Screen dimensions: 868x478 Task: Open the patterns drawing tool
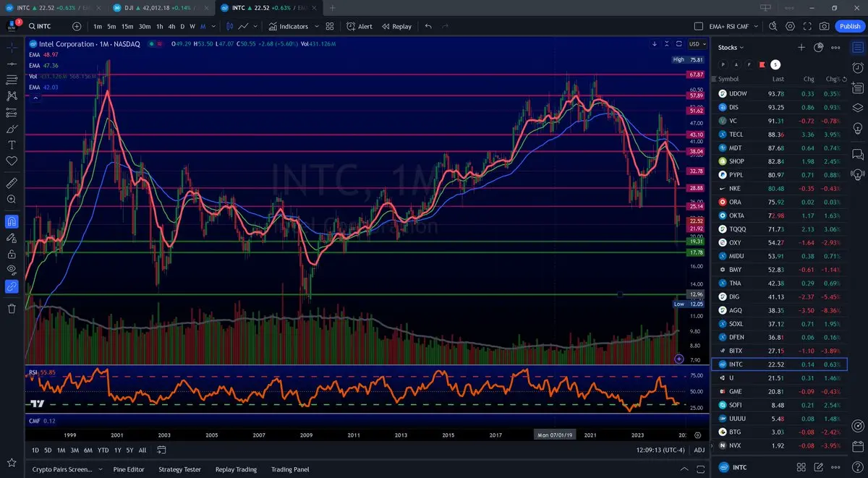point(12,95)
